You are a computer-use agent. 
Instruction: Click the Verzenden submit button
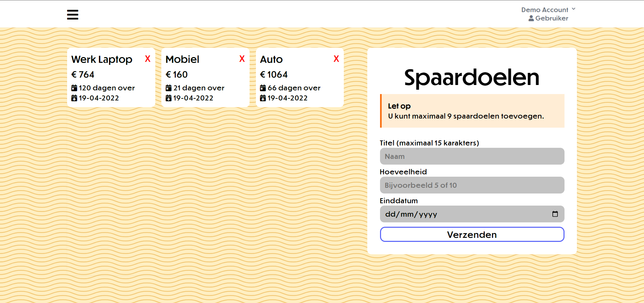pos(472,234)
